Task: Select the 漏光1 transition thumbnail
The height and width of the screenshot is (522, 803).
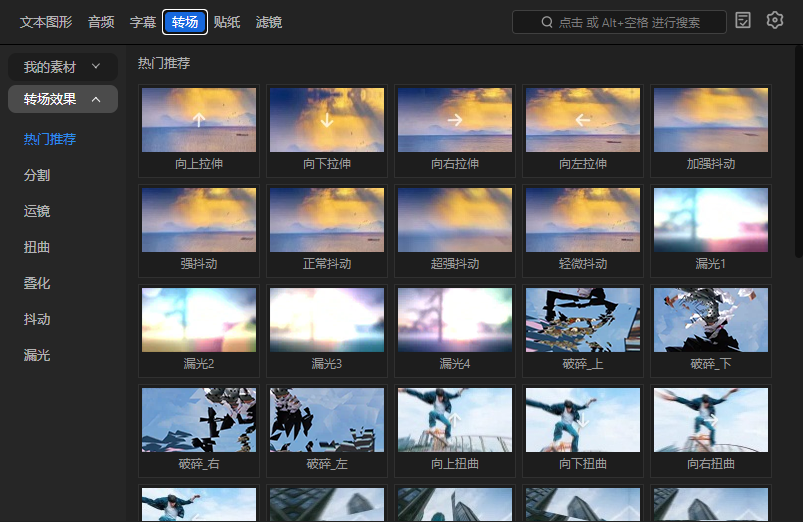Action: point(711,220)
